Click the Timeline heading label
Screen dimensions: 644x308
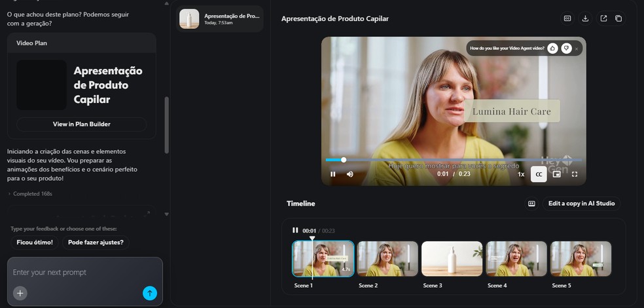[x=300, y=204]
